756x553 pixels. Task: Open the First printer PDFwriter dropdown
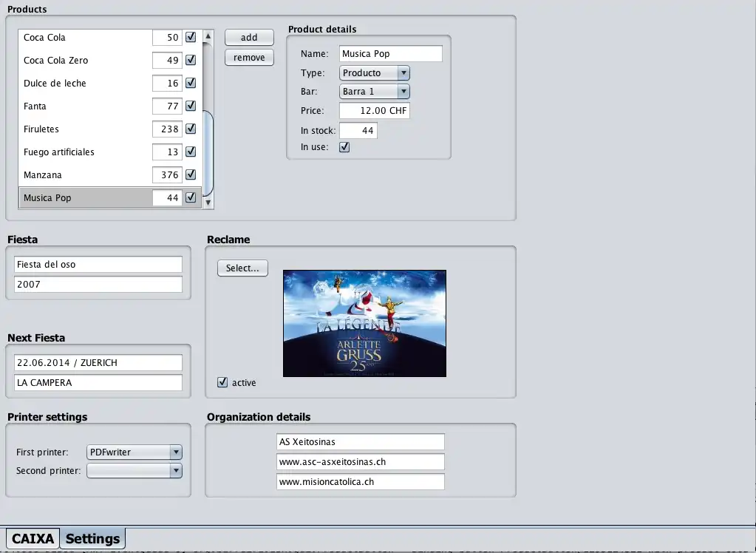pyautogui.click(x=134, y=452)
